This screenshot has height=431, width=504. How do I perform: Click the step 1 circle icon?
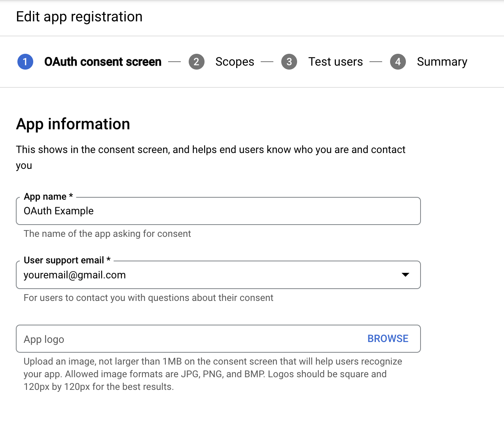[x=25, y=62]
